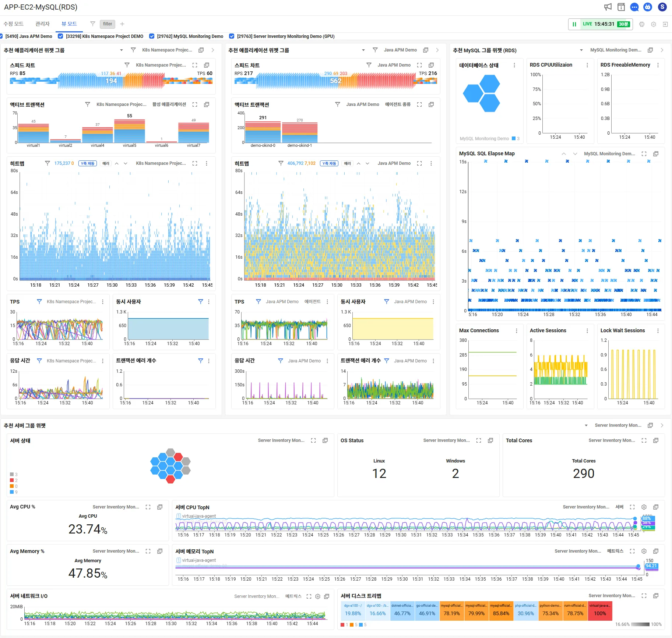Click the exit icon beside the settings gear
Screen dimensions: 672x638
[x=665, y=24]
